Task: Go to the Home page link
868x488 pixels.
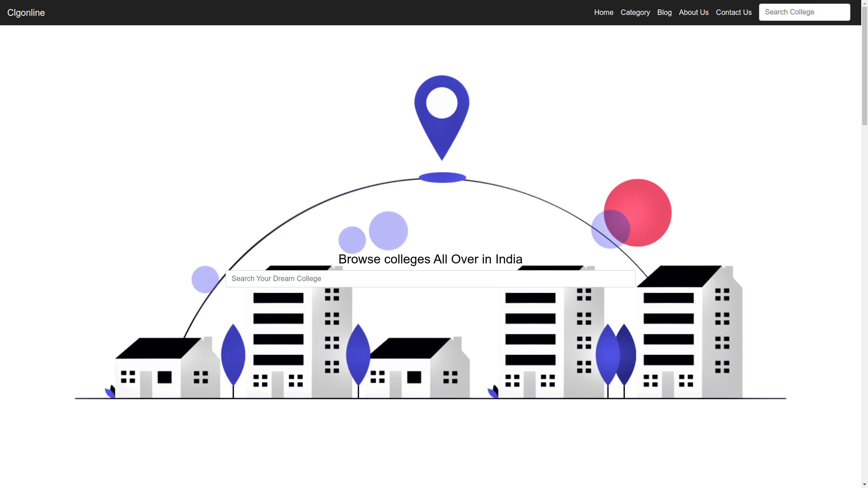Action: pyautogui.click(x=604, y=13)
